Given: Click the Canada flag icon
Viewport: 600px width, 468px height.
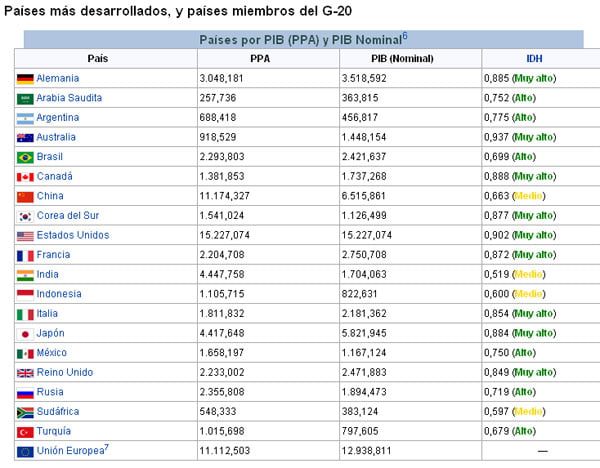Looking at the screenshot, I should click(25, 177).
